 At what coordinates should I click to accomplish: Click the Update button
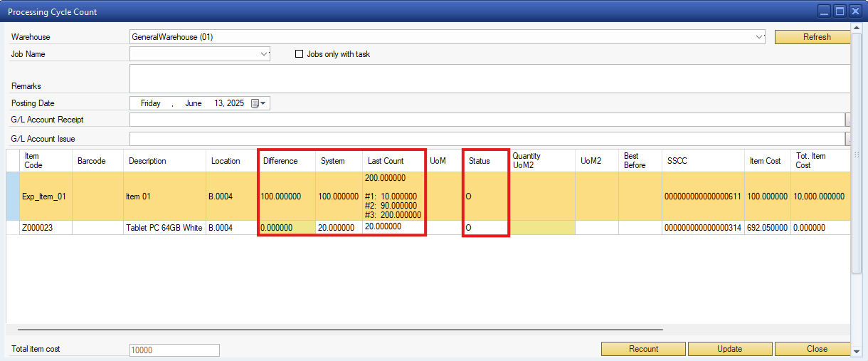[x=729, y=349]
